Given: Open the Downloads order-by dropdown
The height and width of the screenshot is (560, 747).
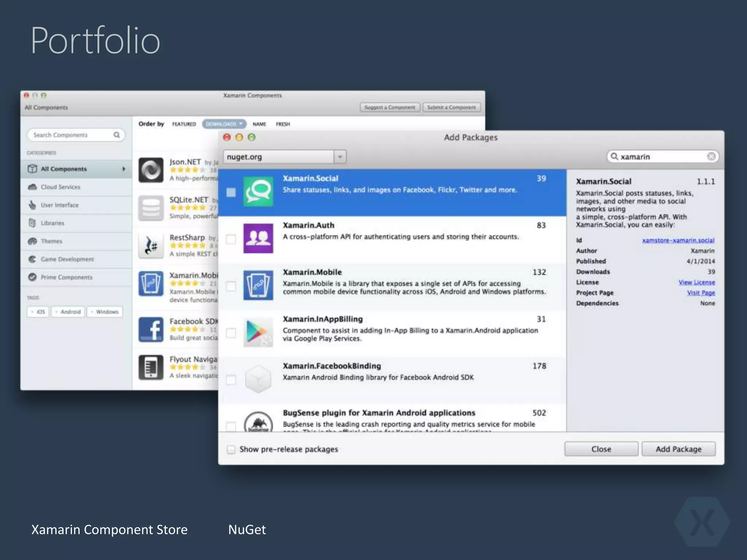Looking at the screenshot, I should click(x=224, y=124).
